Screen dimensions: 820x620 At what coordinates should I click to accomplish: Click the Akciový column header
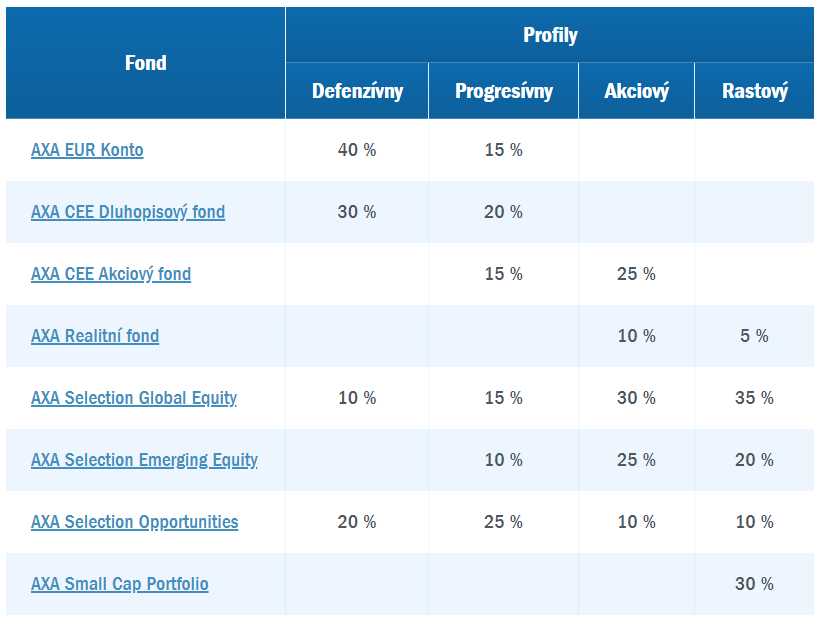coord(636,91)
